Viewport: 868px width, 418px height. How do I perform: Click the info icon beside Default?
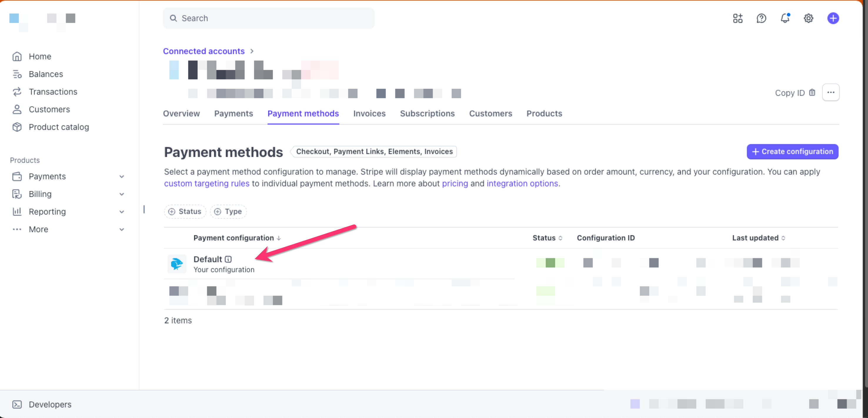(228, 259)
